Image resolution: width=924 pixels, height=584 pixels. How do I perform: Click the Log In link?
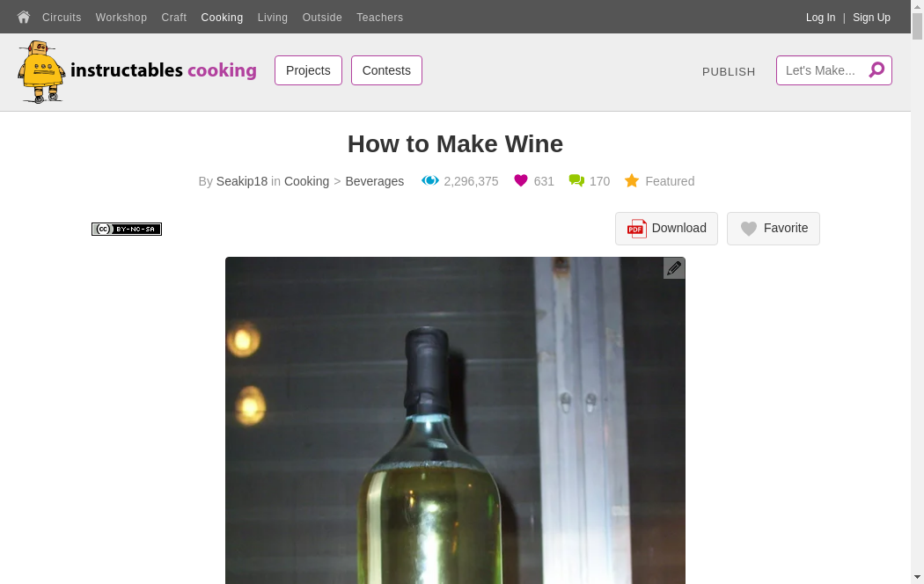click(x=820, y=18)
